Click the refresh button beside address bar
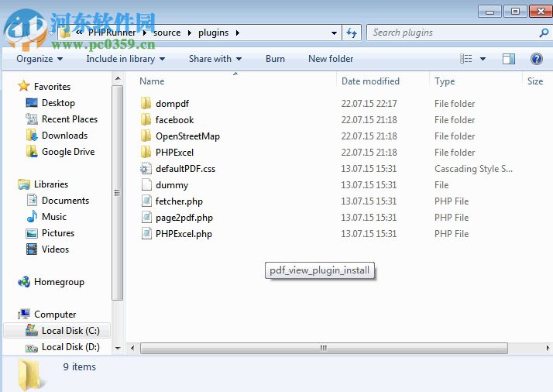This screenshot has height=392, width=553. [x=352, y=33]
